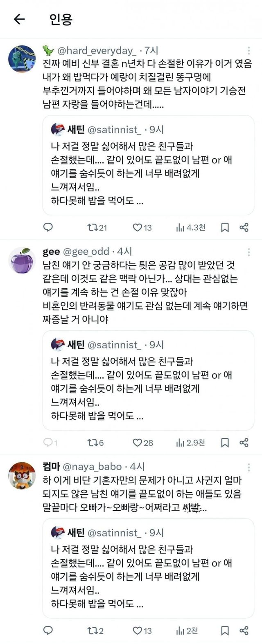Tap the back arrow
Image resolution: width=262 pixels, height=644 pixels.
pyautogui.click(x=19, y=19)
